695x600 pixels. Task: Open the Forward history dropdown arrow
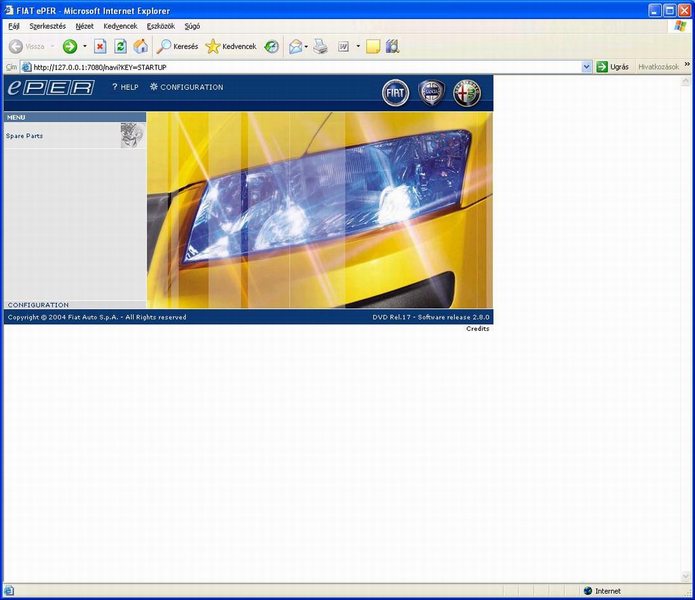point(85,46)
